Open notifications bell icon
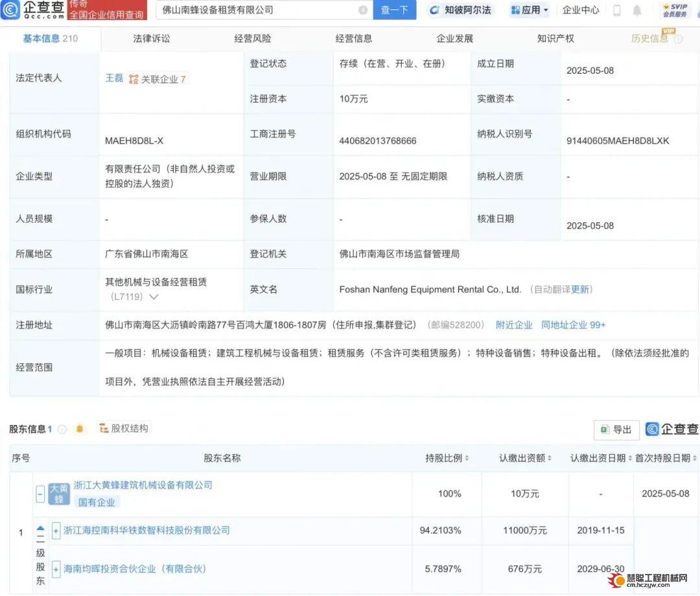 tap(637, 10)
